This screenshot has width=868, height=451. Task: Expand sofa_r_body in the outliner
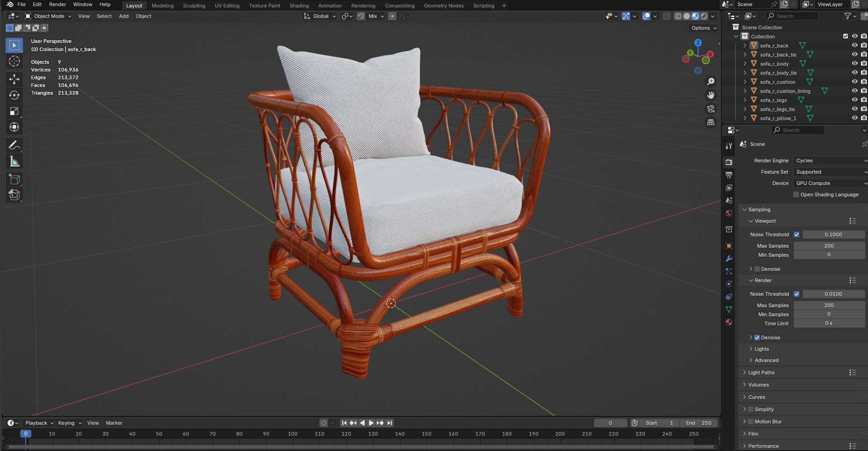point(745,64)
